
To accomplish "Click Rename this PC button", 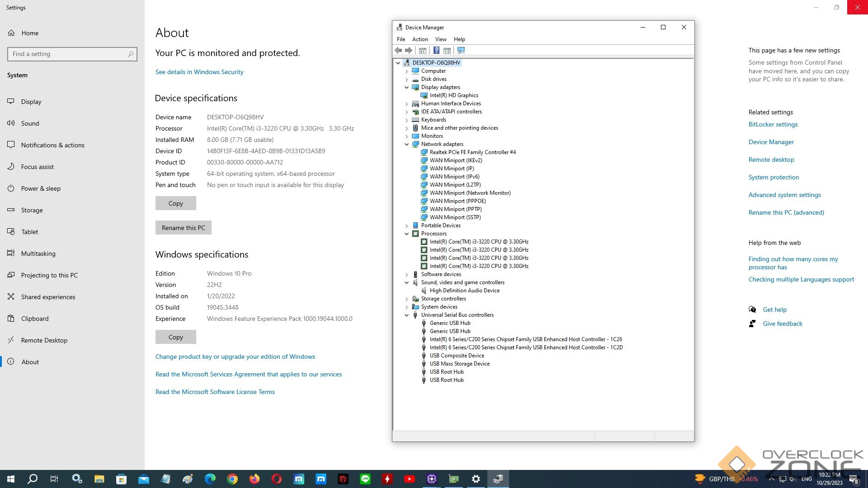I will click(x=183, y=228).
